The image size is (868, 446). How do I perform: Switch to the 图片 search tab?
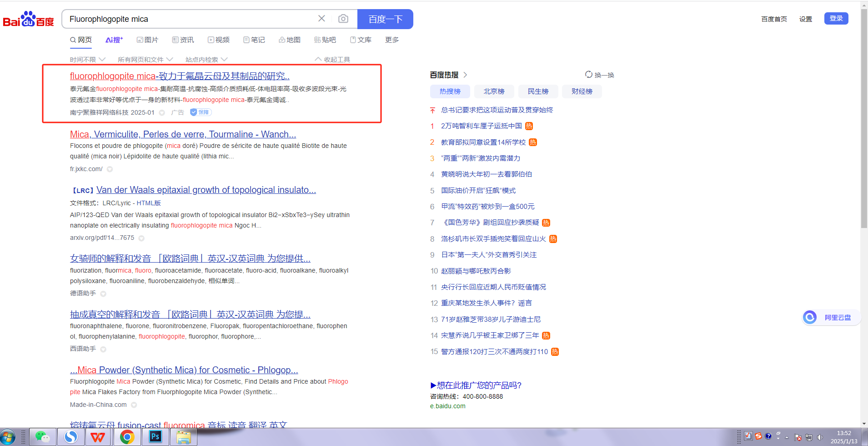click(x=147, y=40)
